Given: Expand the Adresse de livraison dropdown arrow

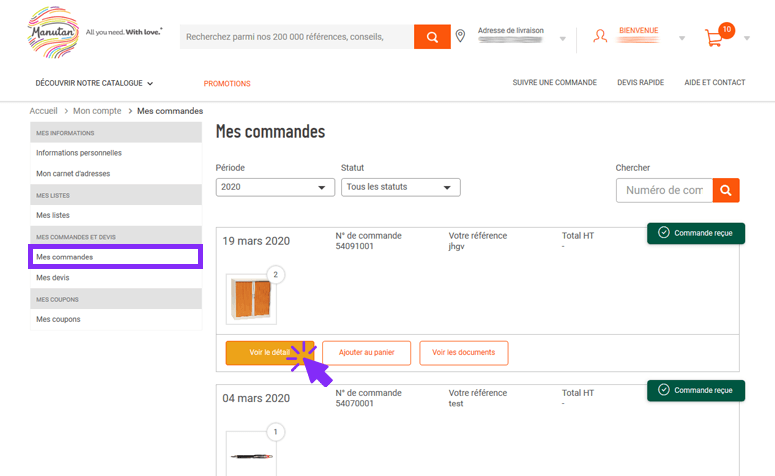Looking at the screenshot, I should (x=562, y=39).
